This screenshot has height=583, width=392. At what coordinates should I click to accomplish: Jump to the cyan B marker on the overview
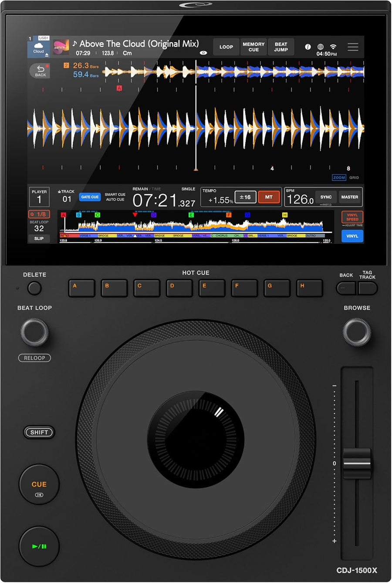coord(79,215)
